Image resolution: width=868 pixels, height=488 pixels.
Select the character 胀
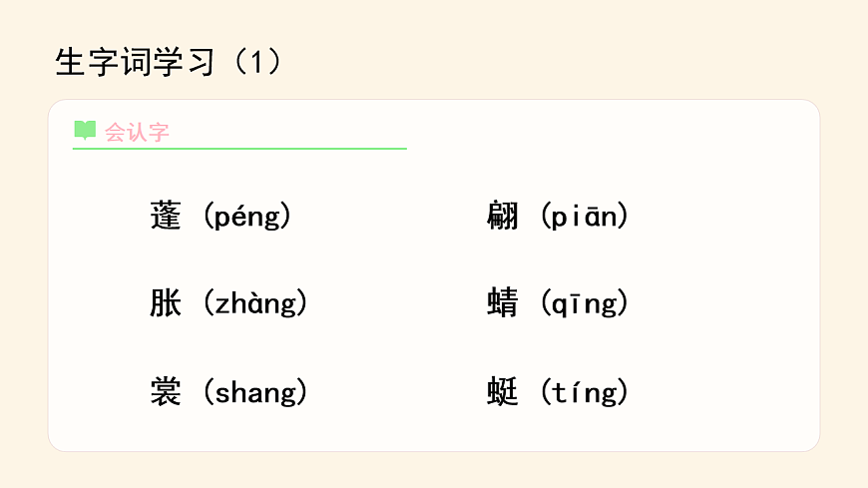pos(166,303)
